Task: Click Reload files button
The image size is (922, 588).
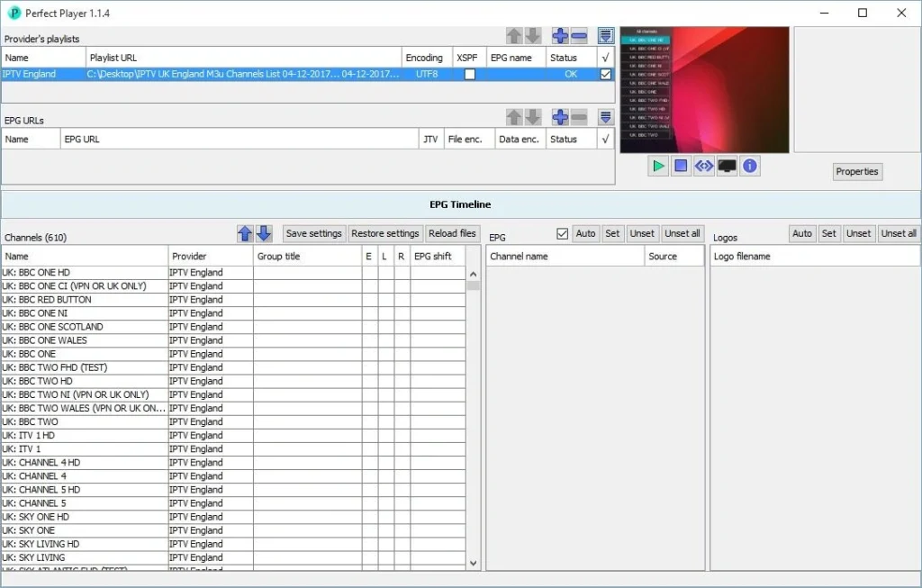Action: point(452,233)
